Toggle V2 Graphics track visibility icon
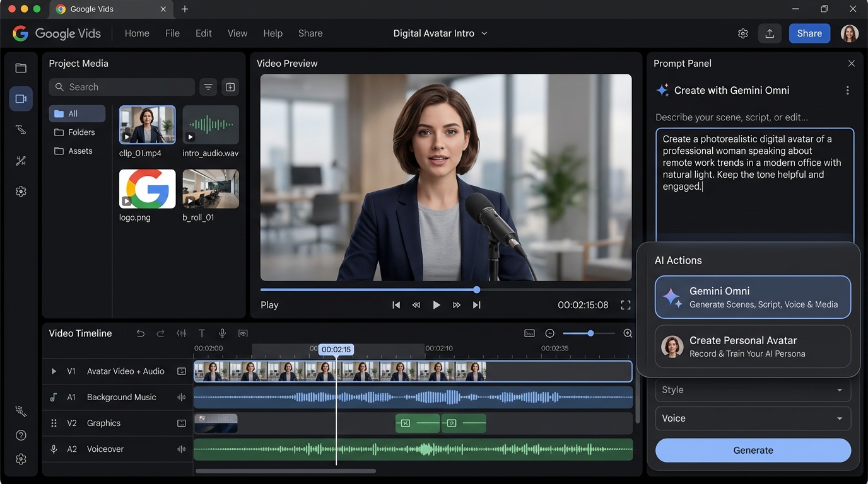 [x=182, y=423]
